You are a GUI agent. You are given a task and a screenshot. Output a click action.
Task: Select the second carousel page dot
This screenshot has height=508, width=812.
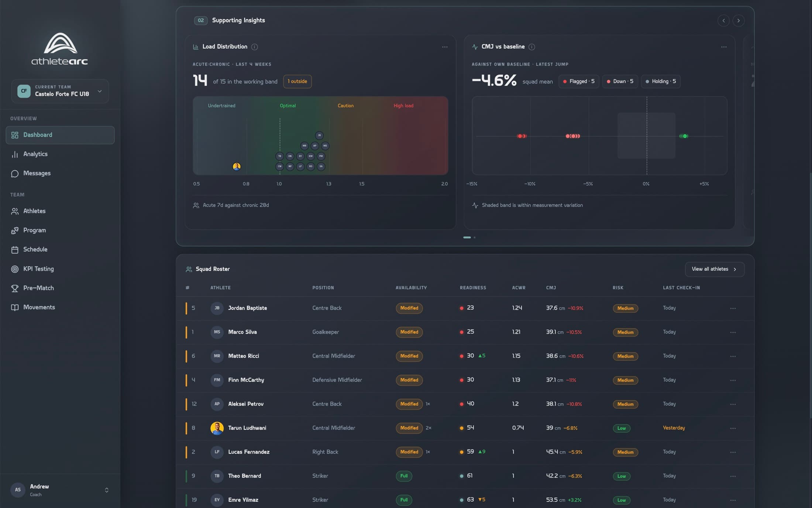pyautogui.click(x=475, y=238)
